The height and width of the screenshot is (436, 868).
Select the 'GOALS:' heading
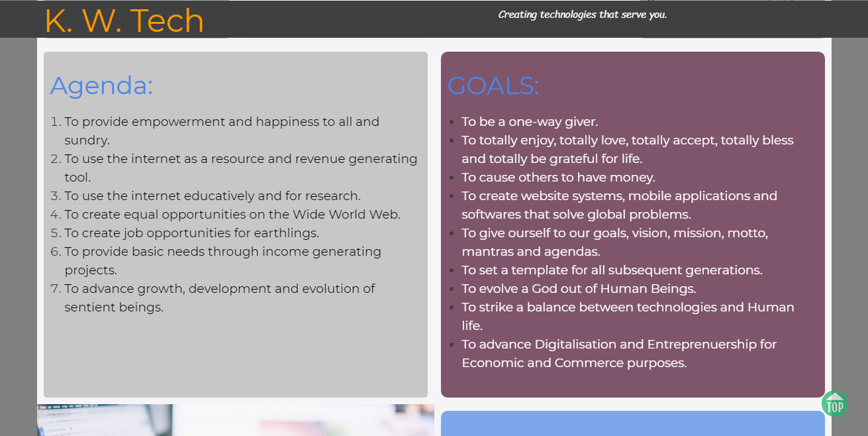pyautogui.click(x=493, y=86)
